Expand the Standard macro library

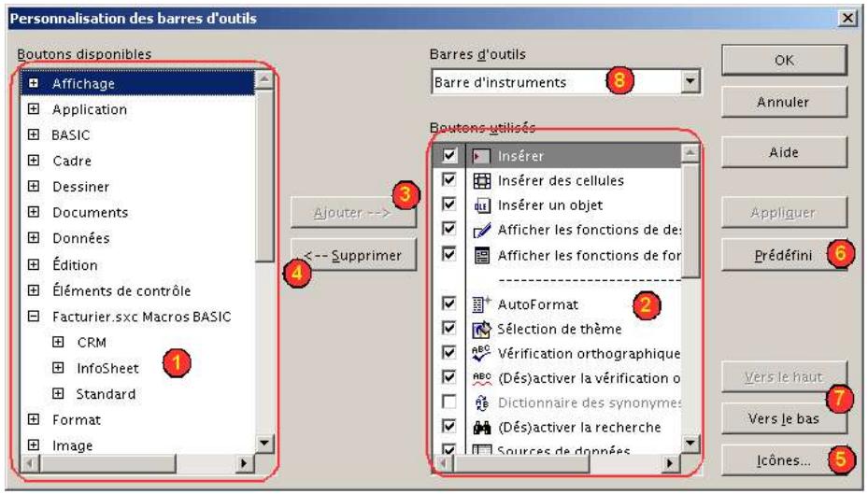58,393
